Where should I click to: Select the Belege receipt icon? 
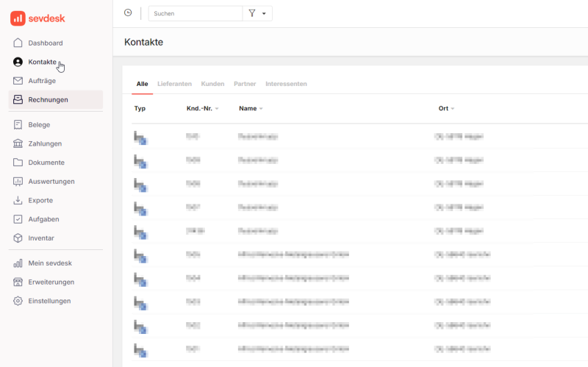(x=18, y=125)
